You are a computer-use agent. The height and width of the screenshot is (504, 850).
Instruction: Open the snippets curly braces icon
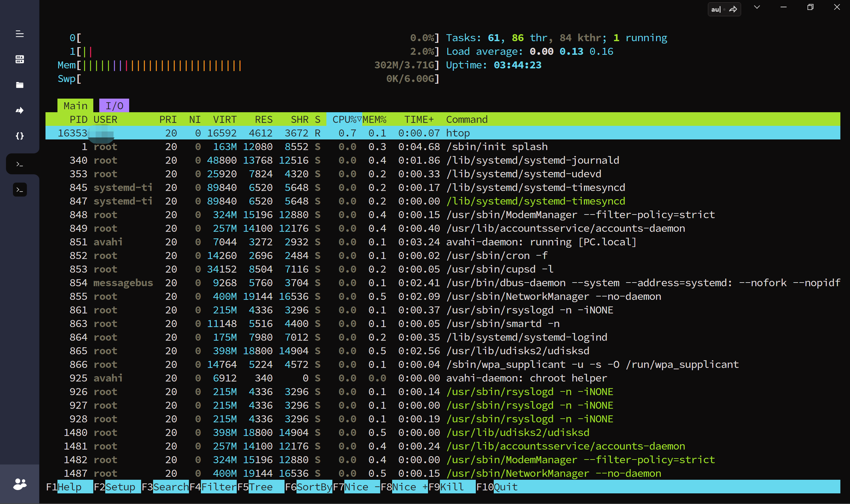pyautogui.click(x=20, y=136)
